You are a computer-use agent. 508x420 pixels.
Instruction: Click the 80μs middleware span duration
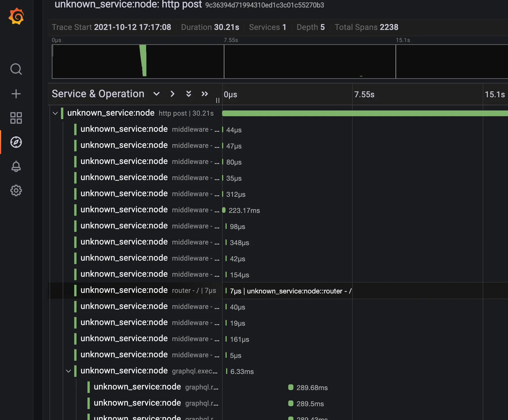click(x=234, y=162)
